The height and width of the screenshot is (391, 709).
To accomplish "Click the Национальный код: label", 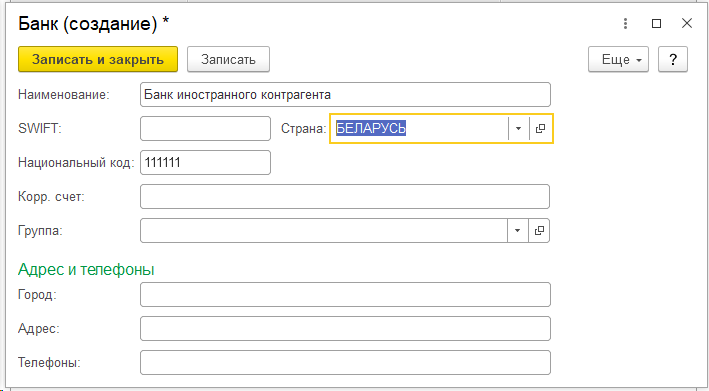I will [76, 163].
